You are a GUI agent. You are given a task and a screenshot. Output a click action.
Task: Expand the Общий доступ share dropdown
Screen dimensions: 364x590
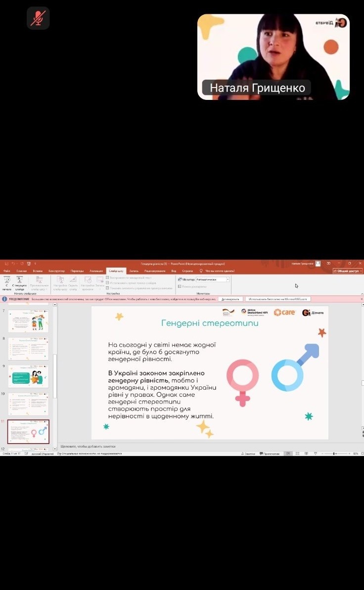(348, 271)
